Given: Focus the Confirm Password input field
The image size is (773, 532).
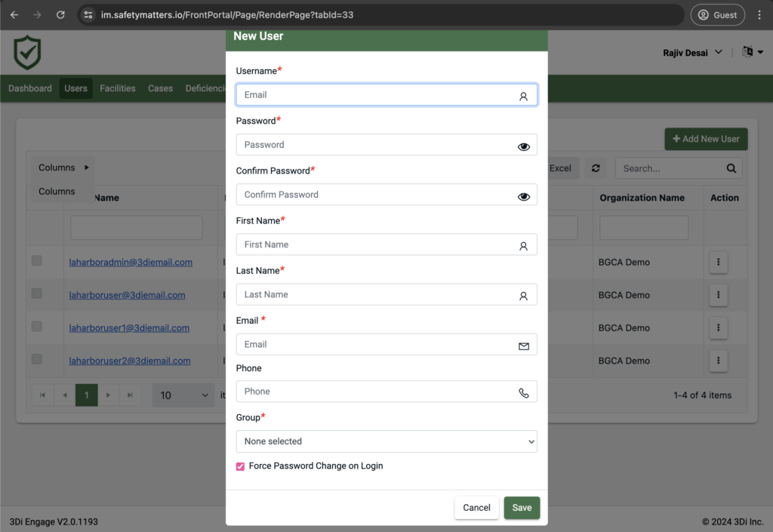Looking at the screenshot, I should pyautogui.click(x=386, y=195).
